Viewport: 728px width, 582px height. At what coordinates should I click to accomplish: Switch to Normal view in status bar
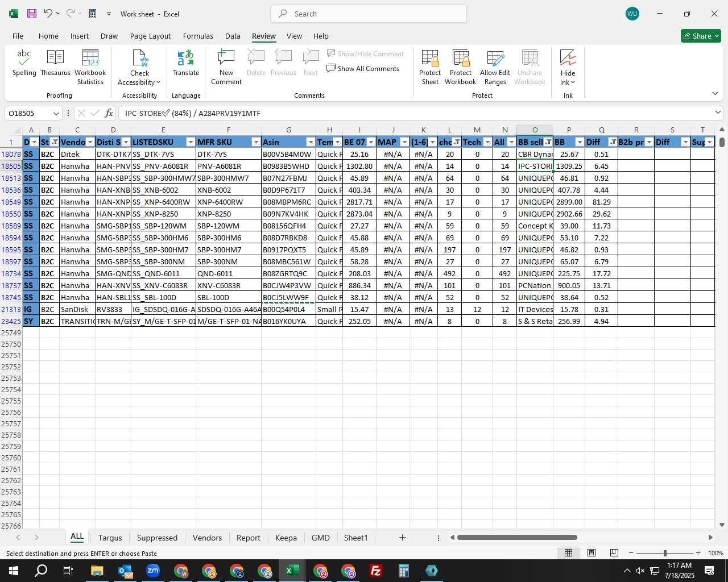click(x=568, y=553)
